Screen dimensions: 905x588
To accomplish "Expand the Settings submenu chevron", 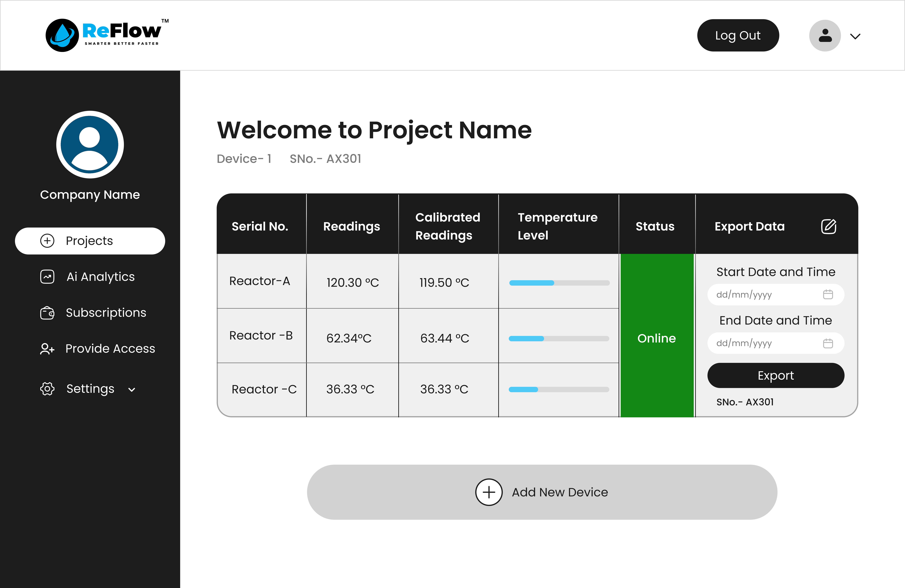I will 132,390.
